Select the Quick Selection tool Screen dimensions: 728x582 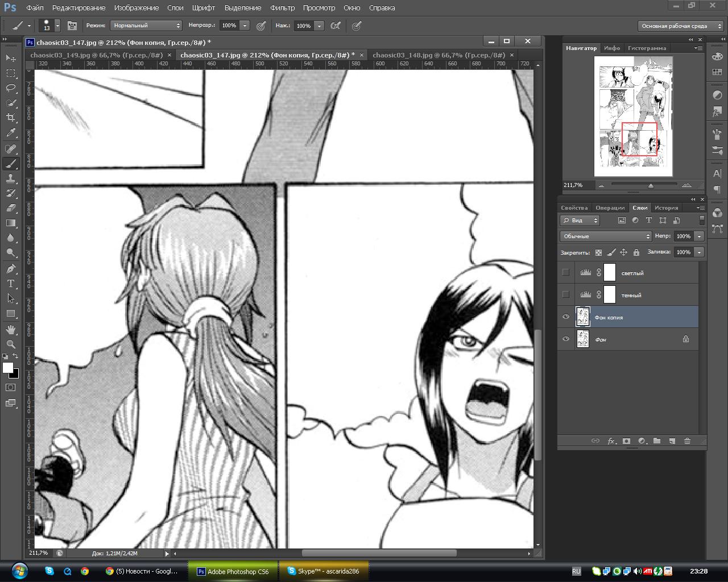[x=11, y=103]
